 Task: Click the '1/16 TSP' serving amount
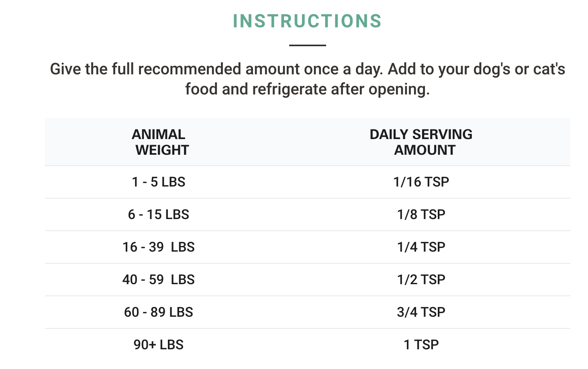pyautogui.click(x=421, y=182)
